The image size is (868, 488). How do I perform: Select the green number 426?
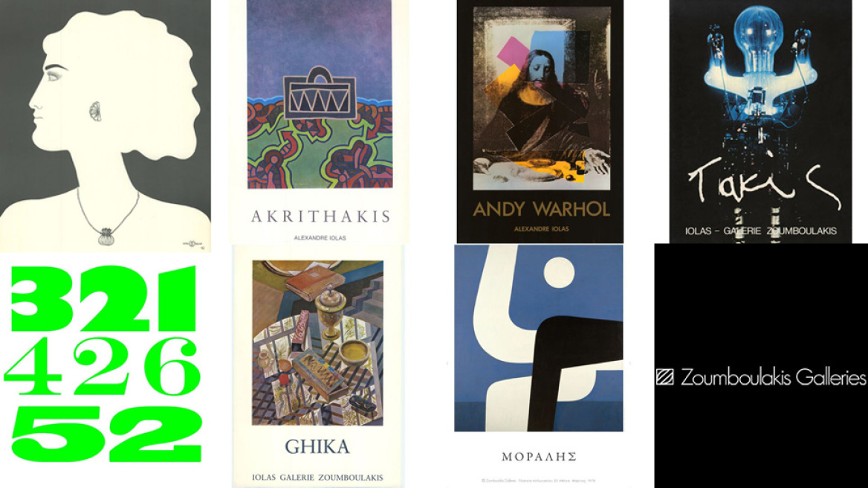[x=103, y=367]
